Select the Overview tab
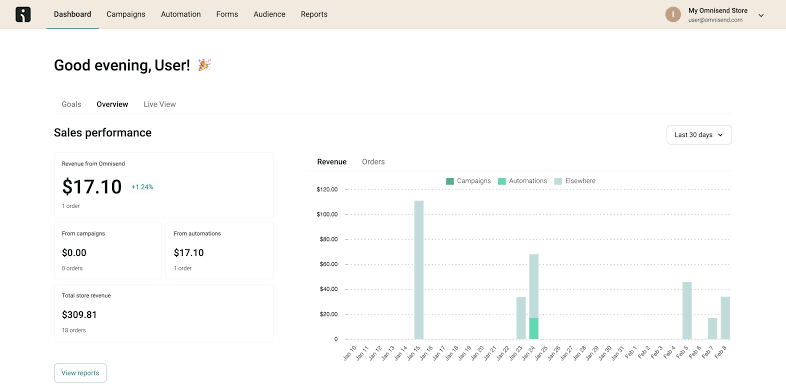The height and width of the screenshot is (390, 786). click(x=112, y=104)
